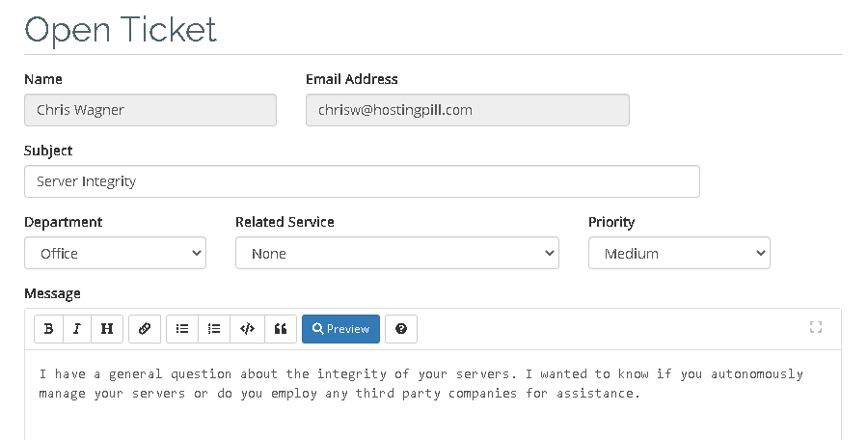Click into the Subject field
Screen dimensions: 868x440
point(362,181)
